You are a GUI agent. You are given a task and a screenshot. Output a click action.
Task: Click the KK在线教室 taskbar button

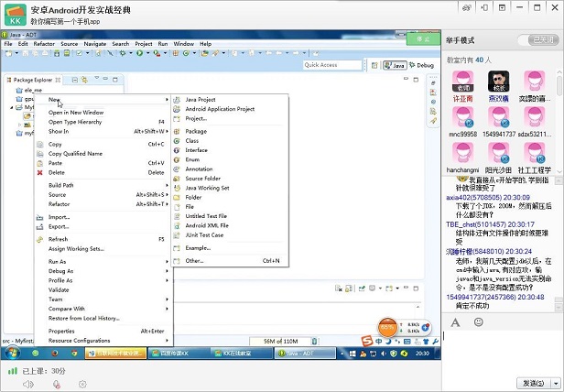pyautogui.click(x=241, y=354)
